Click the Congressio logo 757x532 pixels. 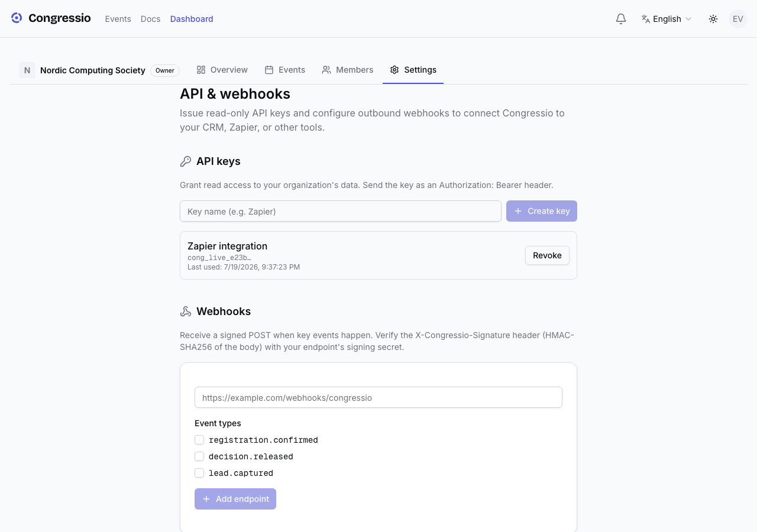(x=51, y=18)
